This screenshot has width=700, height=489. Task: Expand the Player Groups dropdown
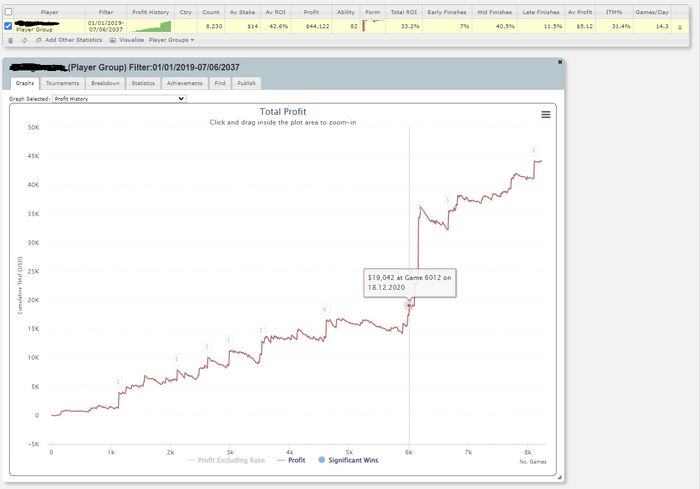point(171,40)
